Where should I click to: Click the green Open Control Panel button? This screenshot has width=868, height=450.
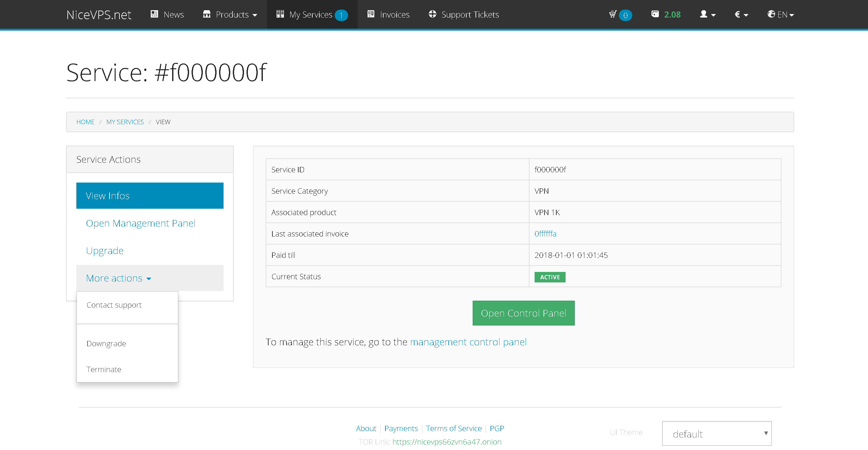[x=523, y=313]
